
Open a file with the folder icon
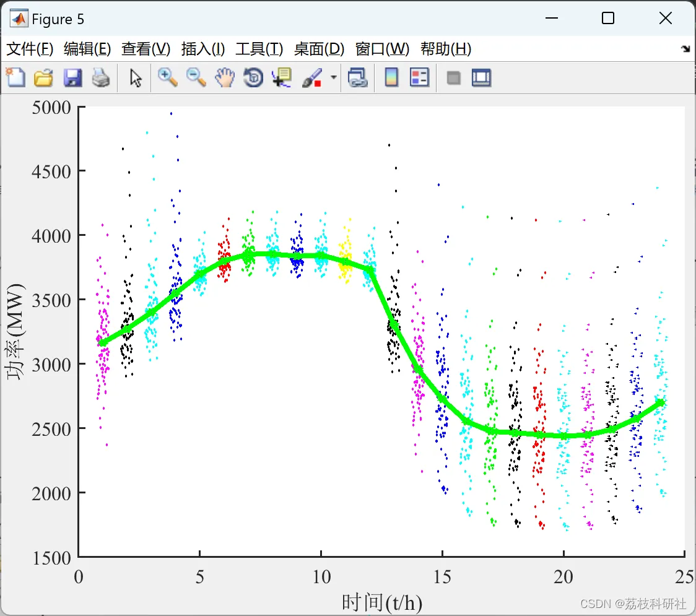click(43, 78)
